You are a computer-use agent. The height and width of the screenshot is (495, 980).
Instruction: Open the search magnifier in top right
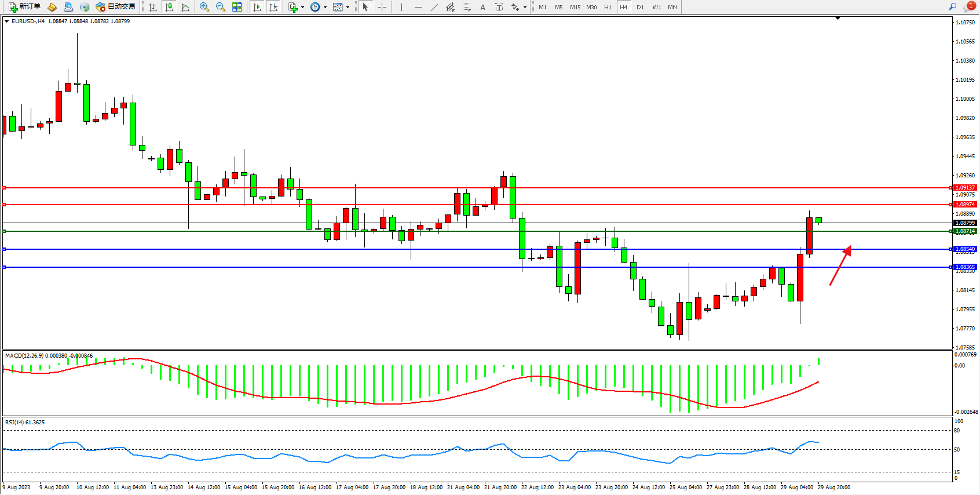click(952, 7)
